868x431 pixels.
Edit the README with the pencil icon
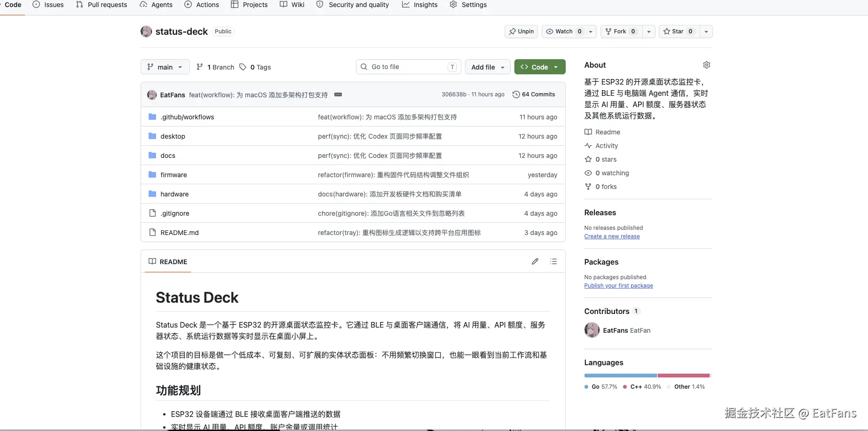click(535, 261)
